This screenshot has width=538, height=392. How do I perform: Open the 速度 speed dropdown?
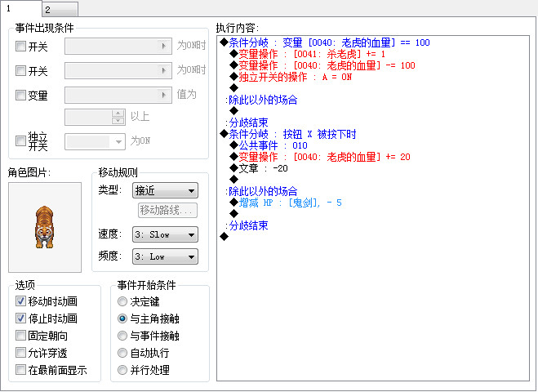165,234
